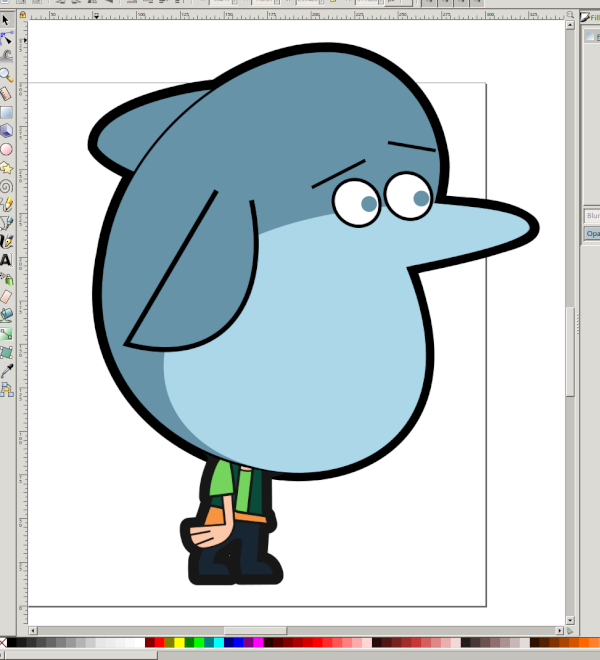The height and width of the screenshot is (660, 600).
Task: Click the Opacity field in Fill panel
Action: pos(592,234)
